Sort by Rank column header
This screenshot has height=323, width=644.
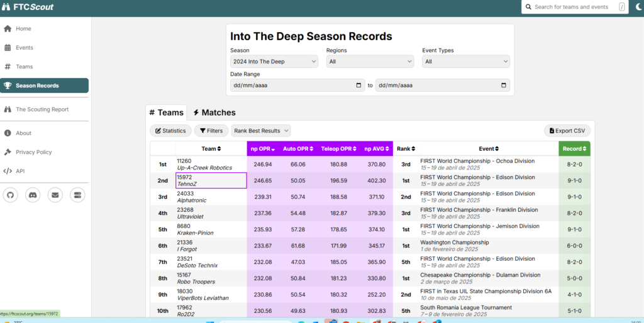coord(406,148)
